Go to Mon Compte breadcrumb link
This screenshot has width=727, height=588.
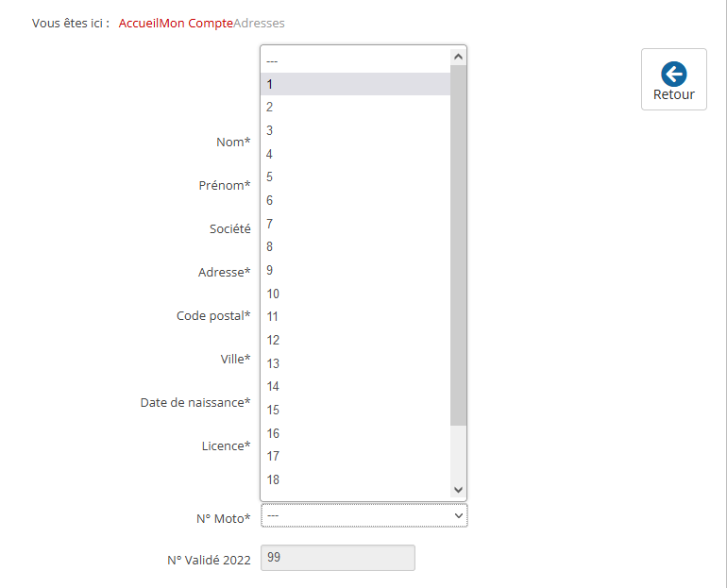(196, 22)
